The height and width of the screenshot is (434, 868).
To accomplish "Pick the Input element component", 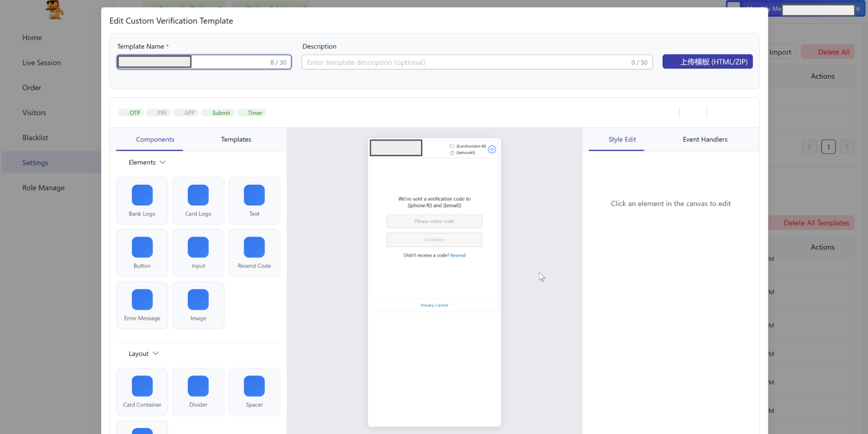I will [x=198, y=253].
